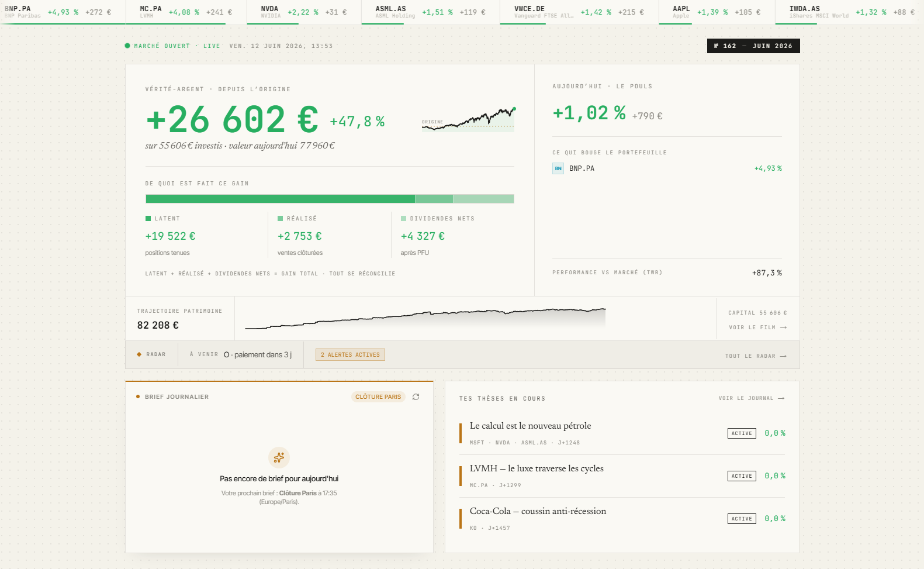Click the +4,93 % value for BNP.PA mover

tap(768, 168)
